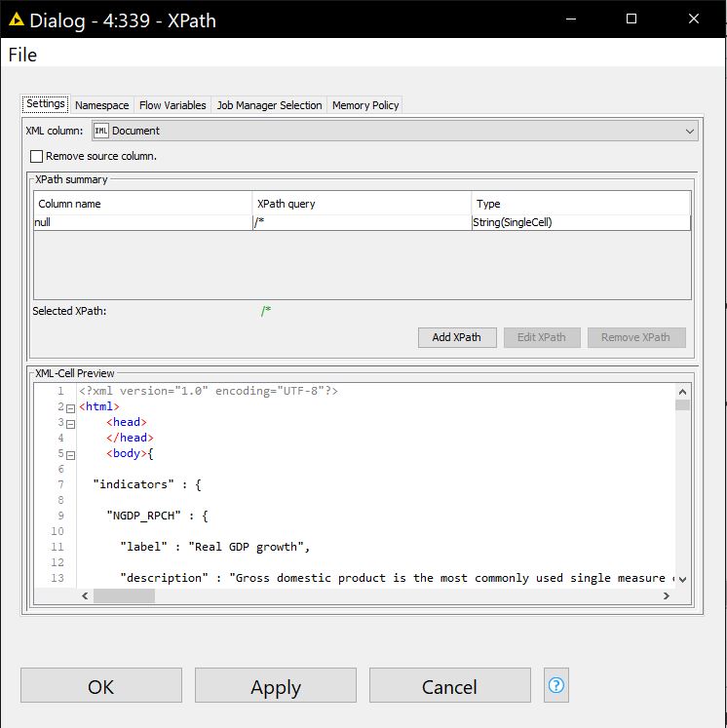Switch to the Namespace tab

click(102, 105)
